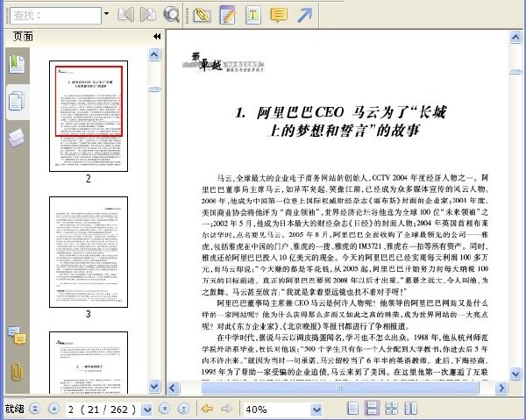The image size is (526, 420).
Task: Select the pencil note tool
Action: [x=228, y=15]
